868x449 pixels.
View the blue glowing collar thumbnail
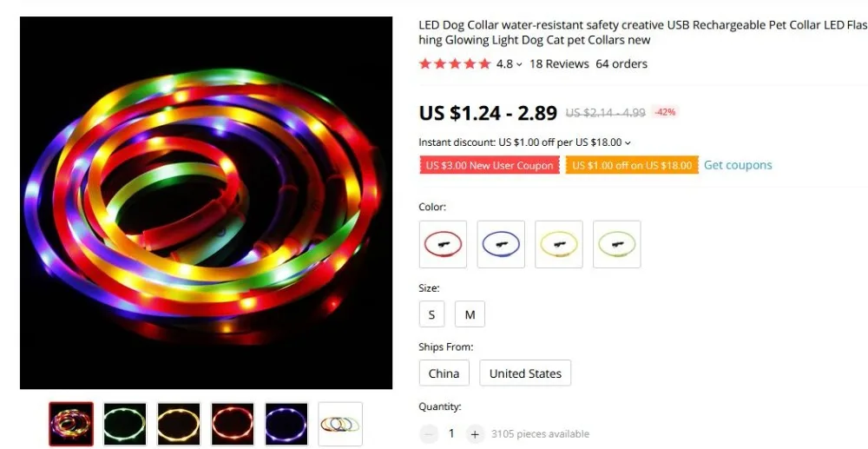point(286,424)
